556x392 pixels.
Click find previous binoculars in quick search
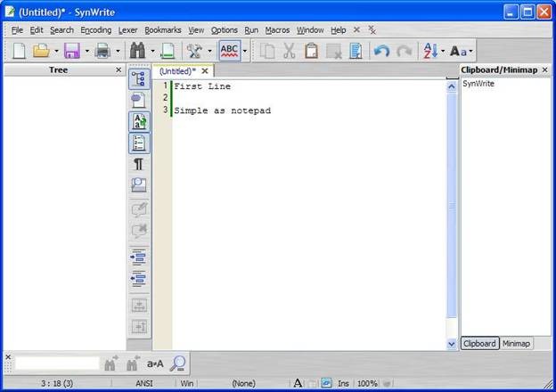[x=133, y=363]
